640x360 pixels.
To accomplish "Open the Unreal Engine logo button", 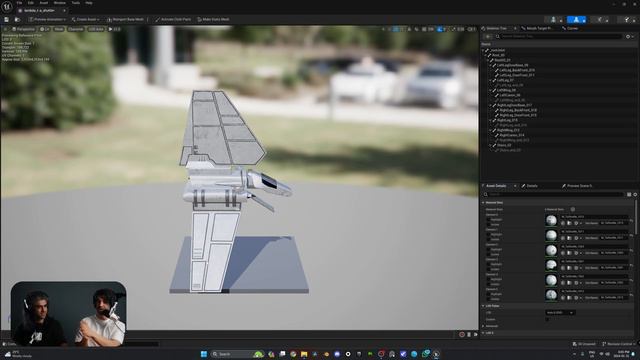I will (7, 7).
